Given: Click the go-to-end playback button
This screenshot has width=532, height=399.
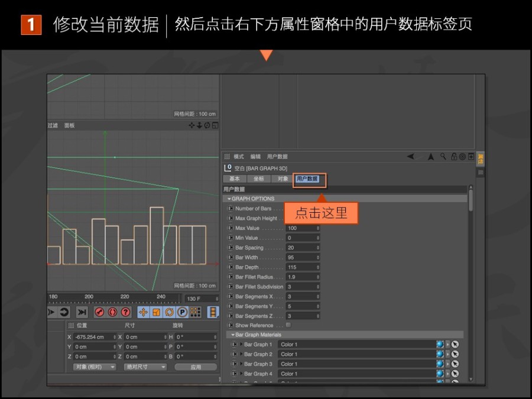Looking at the screenshot, I should pyautogui.click(x=81, y=312).
